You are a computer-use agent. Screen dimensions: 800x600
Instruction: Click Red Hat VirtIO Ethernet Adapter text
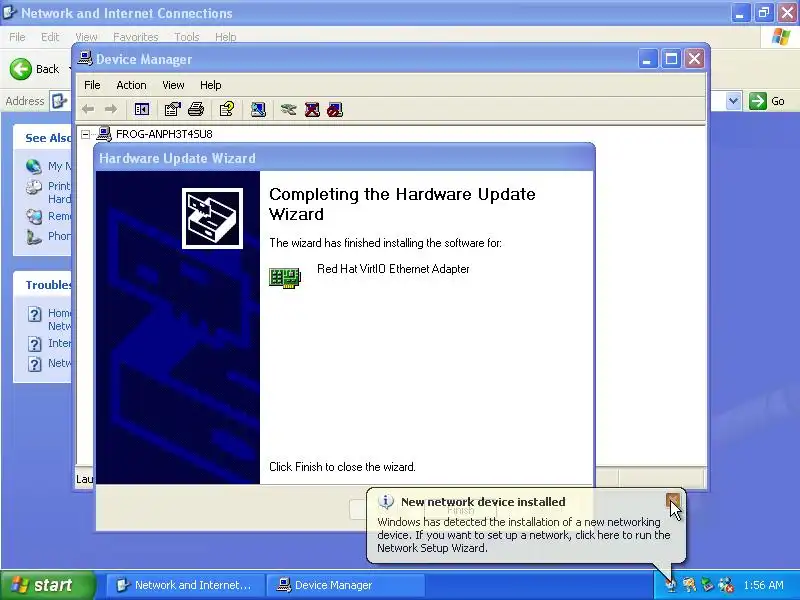(393, 269)
